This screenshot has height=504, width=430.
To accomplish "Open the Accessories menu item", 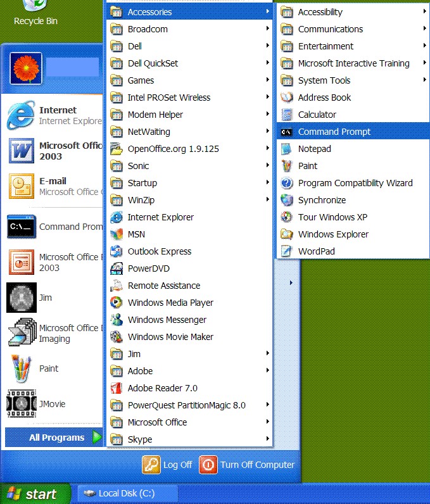I will 189,12.
